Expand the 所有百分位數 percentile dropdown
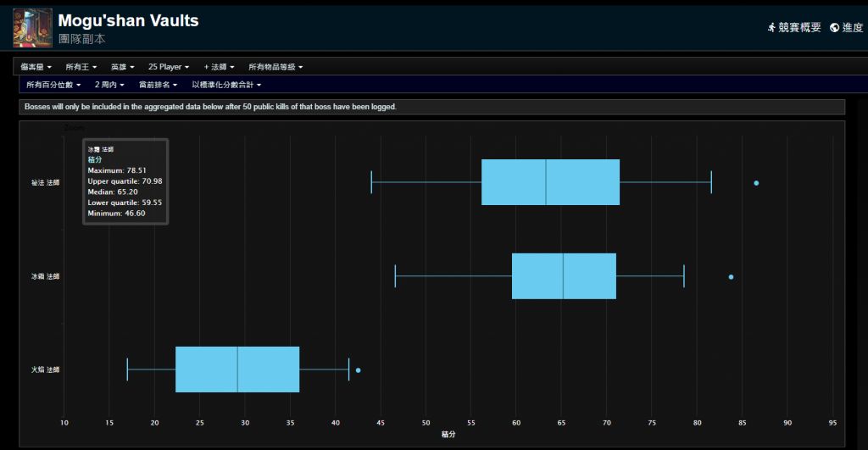 click(x=53, y=85)
